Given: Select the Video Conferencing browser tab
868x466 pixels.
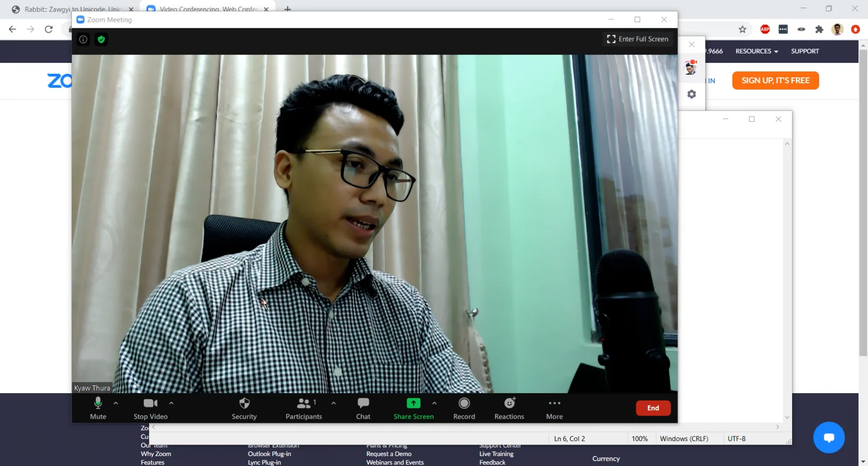Looking at the screenshot, I should (207, 9).
